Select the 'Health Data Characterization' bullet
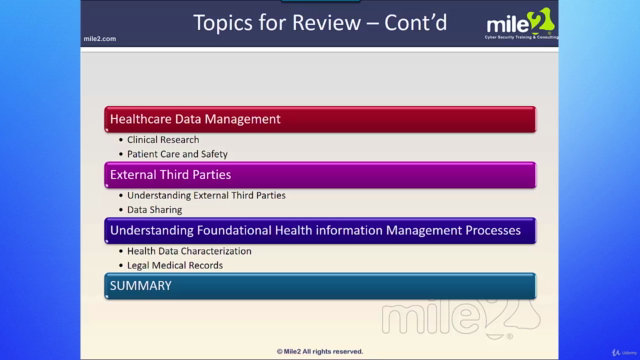Image resolution: width=640 pixels, height=360 pixels. tap(189, 251)
